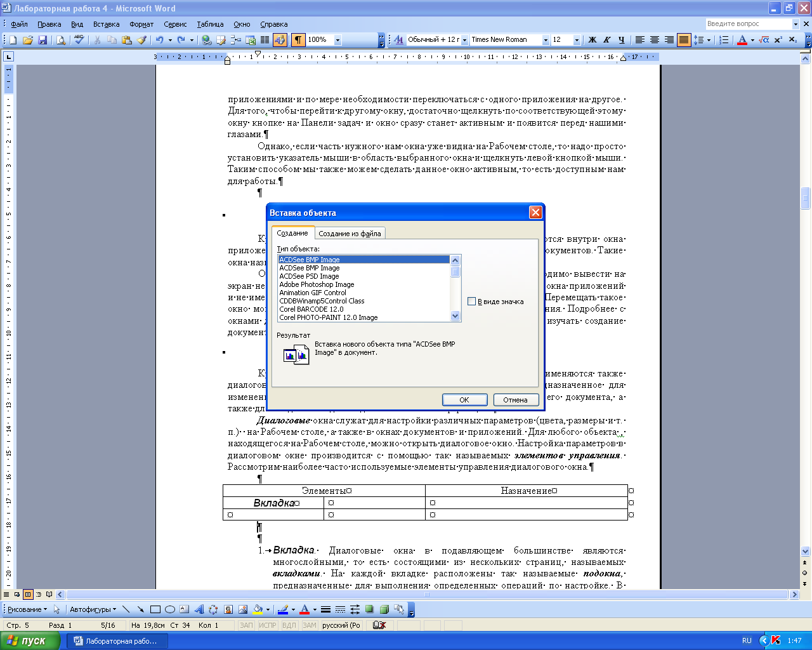Click the Paste clipboard icon

pos(127,40)
